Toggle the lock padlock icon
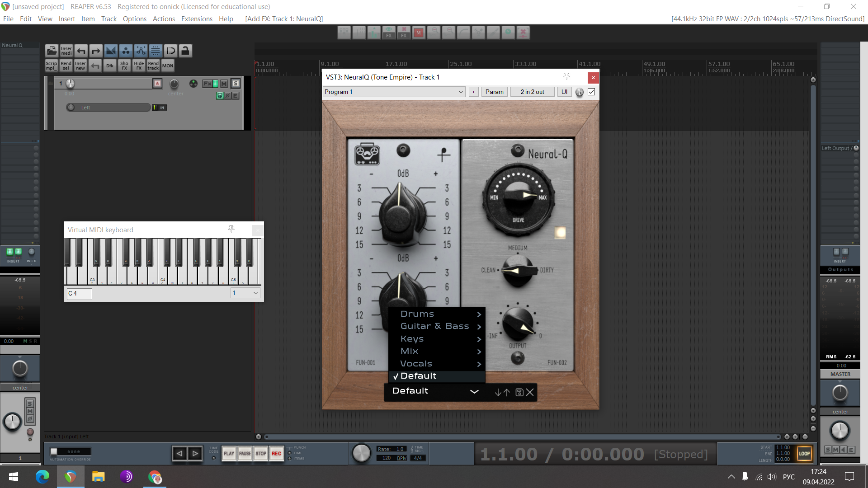This screenshot has height=488, width=868. click(185, 51)
